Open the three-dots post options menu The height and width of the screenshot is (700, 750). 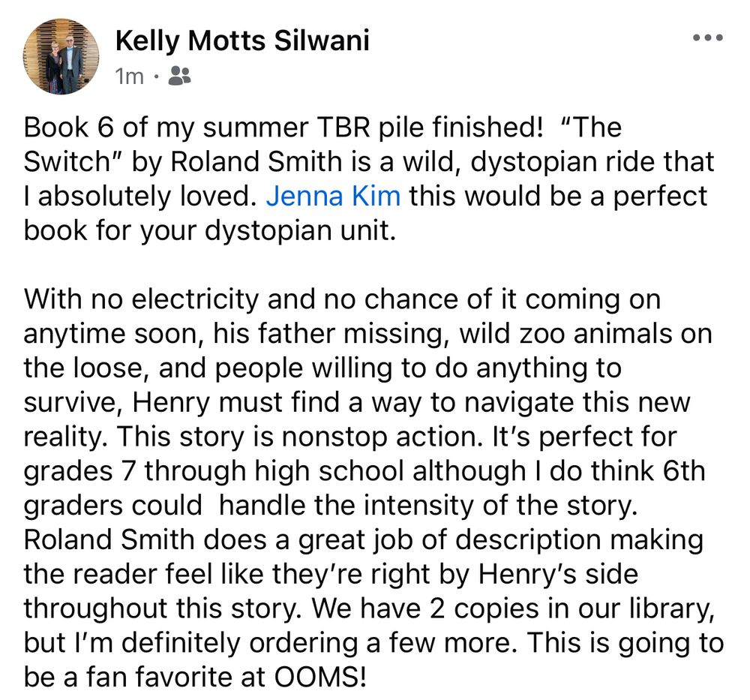coord(708,38)
